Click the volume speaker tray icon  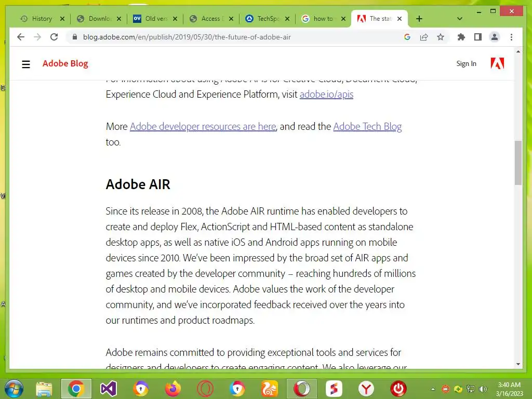(x=483, y=389)
